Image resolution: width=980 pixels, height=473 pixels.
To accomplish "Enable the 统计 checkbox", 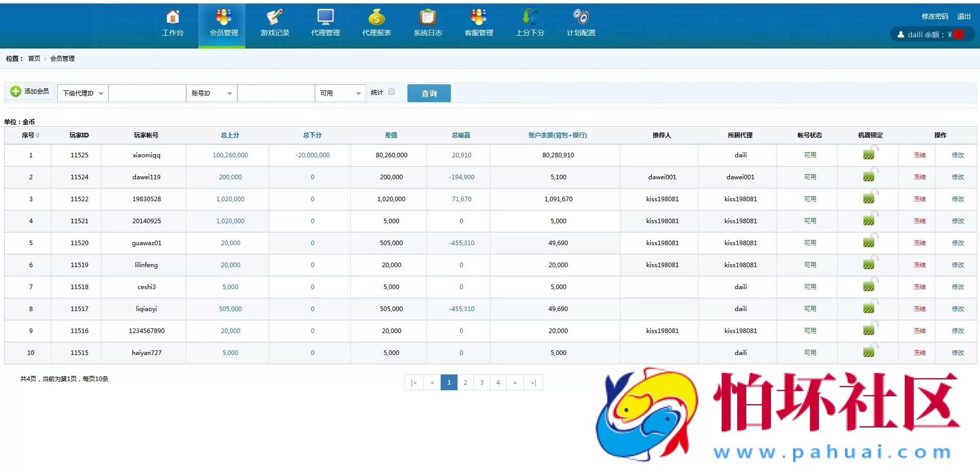I will tap(392, 92).
